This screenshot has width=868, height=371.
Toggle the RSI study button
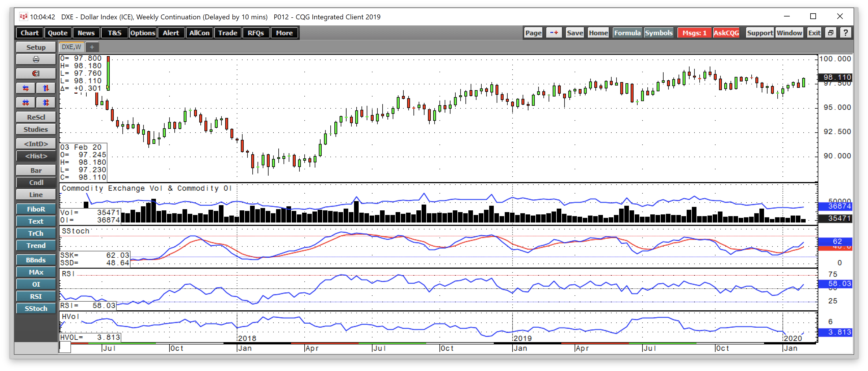pos(36,296)
